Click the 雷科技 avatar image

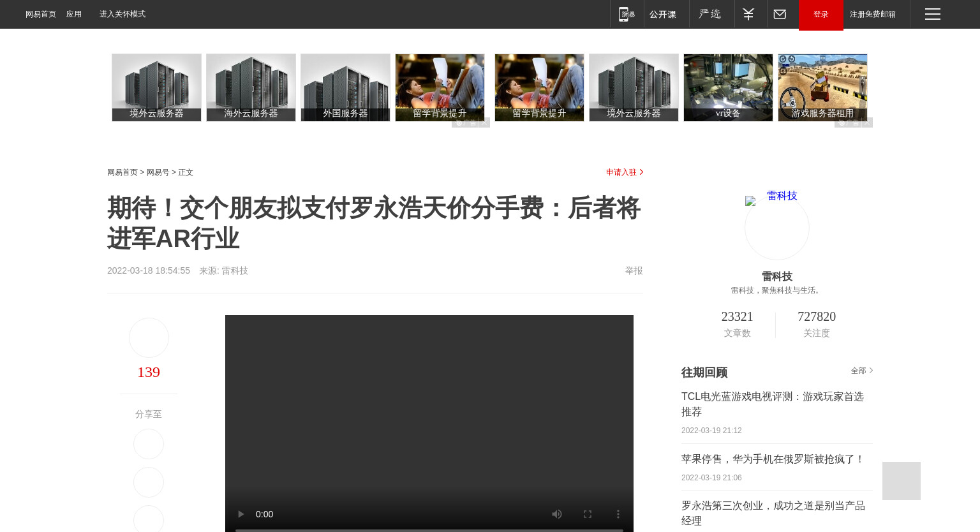point(777,227)
